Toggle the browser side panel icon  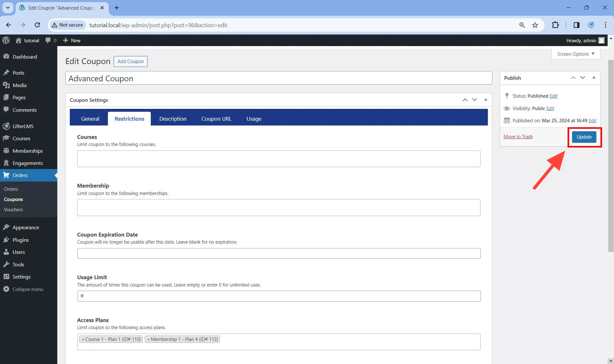(576, 25)
